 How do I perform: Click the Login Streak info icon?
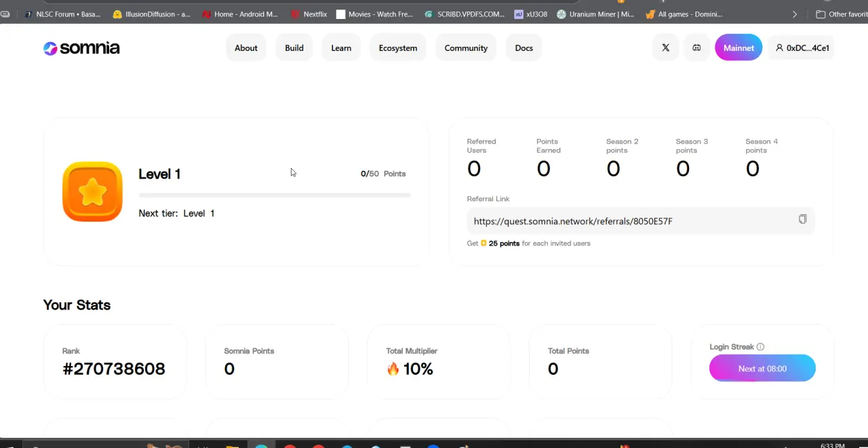pyautogui.click(x=760, y=347)
